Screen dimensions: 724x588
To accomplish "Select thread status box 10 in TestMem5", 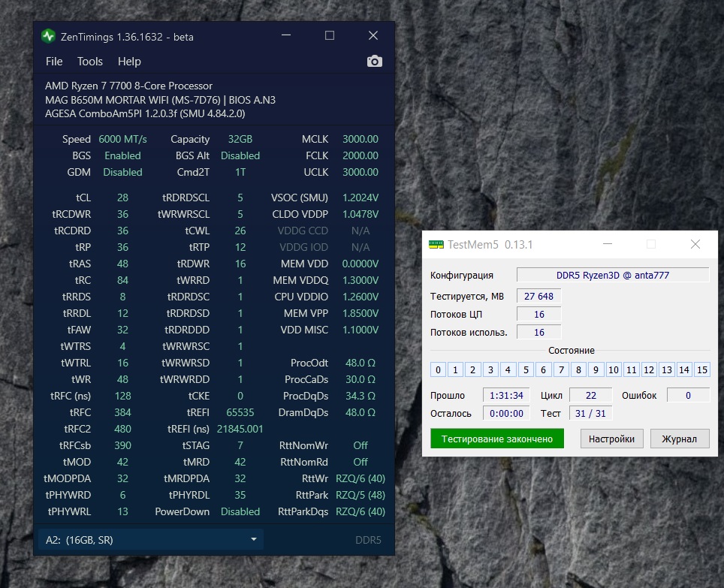I will click(614, 369).
